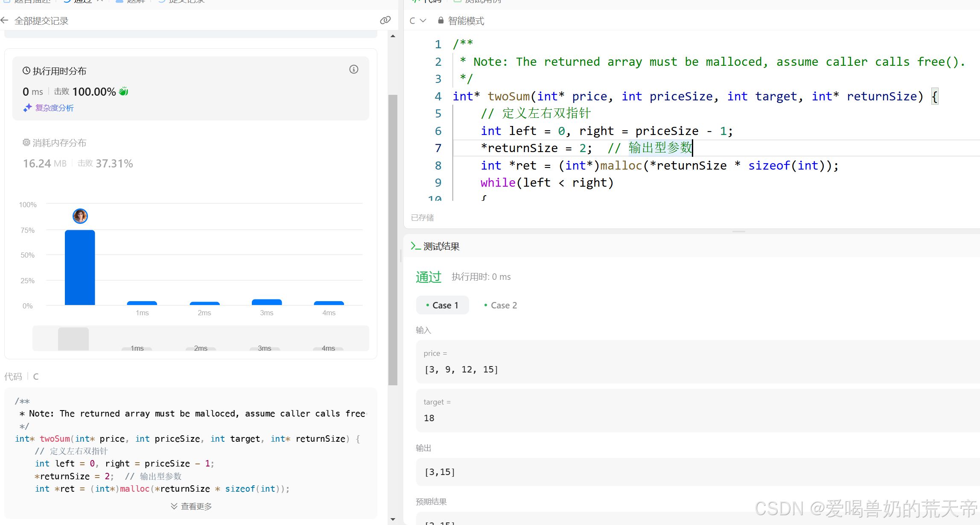The image size is (980, 525).
Task: Click 全部提交记录 back label
Action: point(41,21)
